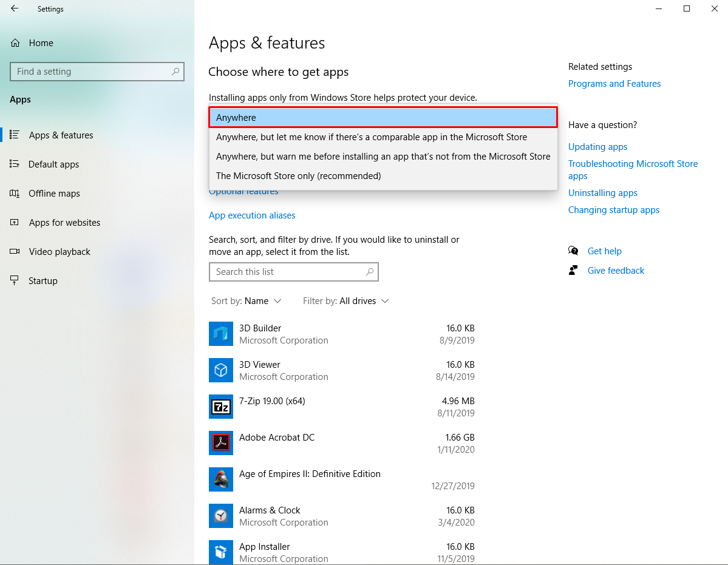
Task: Click the Get help link
Action: click(605, 251)
